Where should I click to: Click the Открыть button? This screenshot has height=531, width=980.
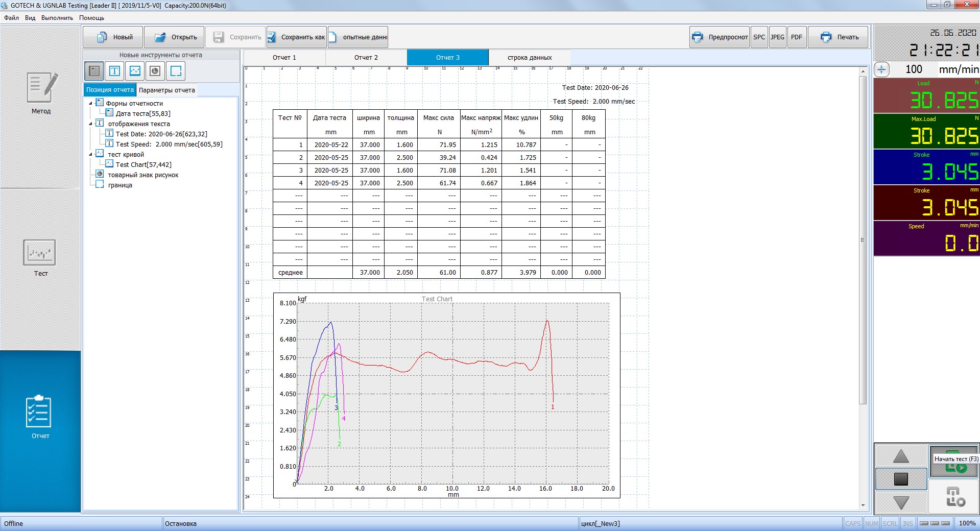coord(174,37)
